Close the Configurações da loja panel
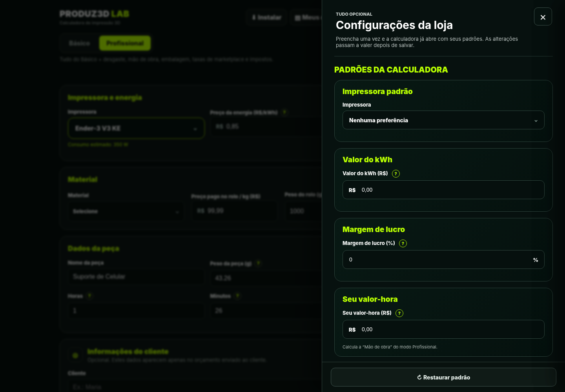Viewport: 565px width, 392px height. (x=543, y=17)
